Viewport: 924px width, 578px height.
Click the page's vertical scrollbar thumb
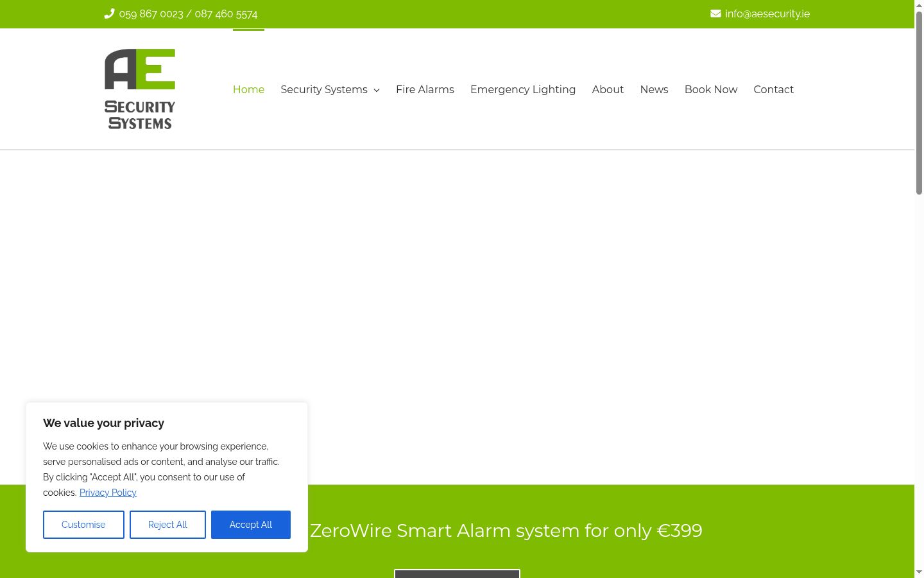(919, 103)
